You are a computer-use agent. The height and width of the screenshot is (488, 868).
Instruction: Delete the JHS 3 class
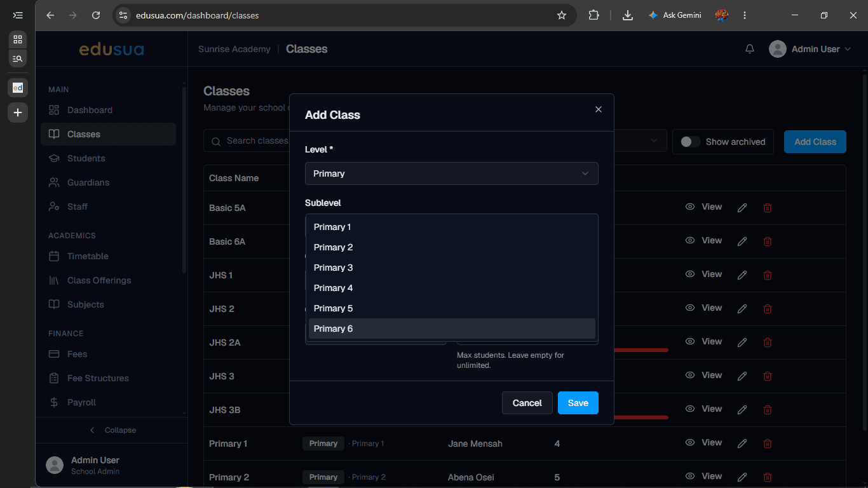[x=768, y=376]
